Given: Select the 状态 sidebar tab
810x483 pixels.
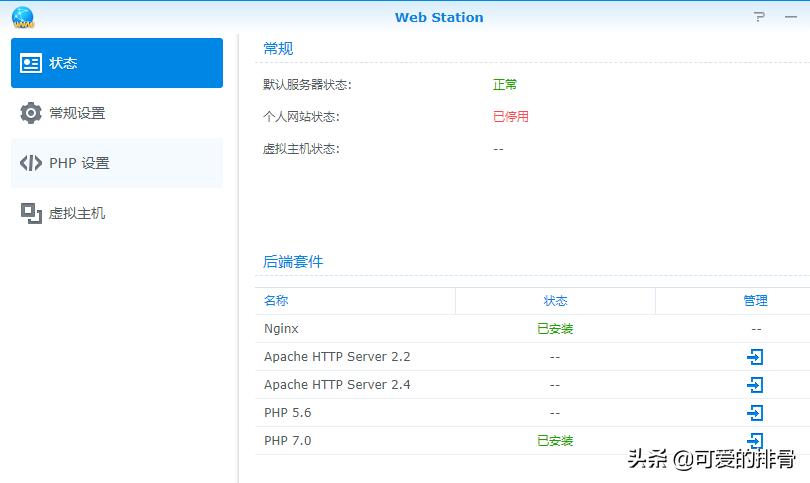Looking at the screenshot, I should point(117,63).
